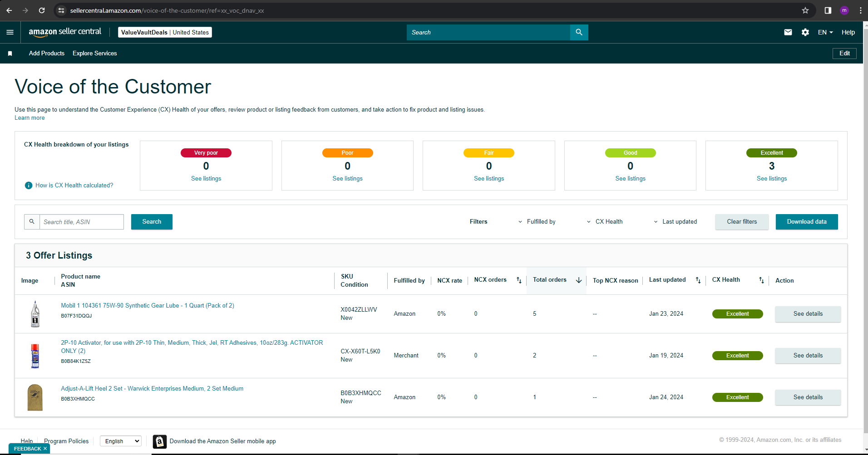Click the Download data button
This screenshot has width=868, height=455.
point(807,222)
